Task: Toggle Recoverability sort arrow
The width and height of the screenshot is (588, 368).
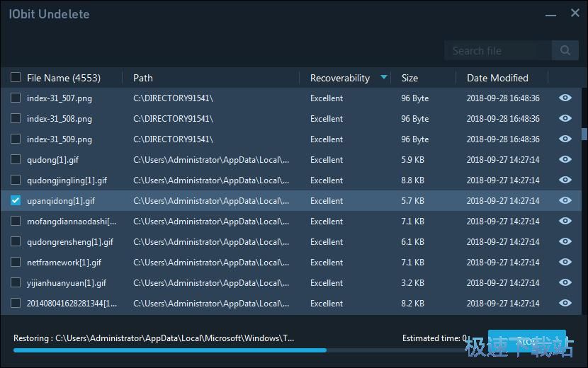Action: coord(384,77)
